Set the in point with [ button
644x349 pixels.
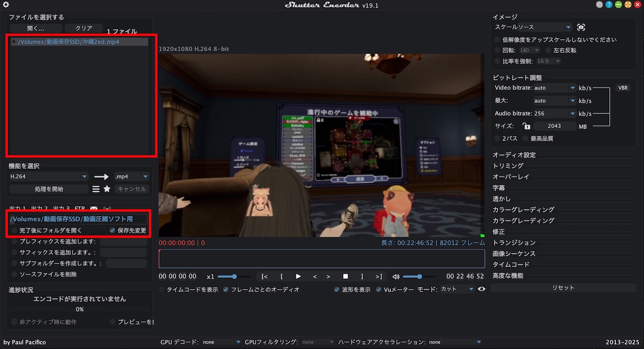[282, 276]
